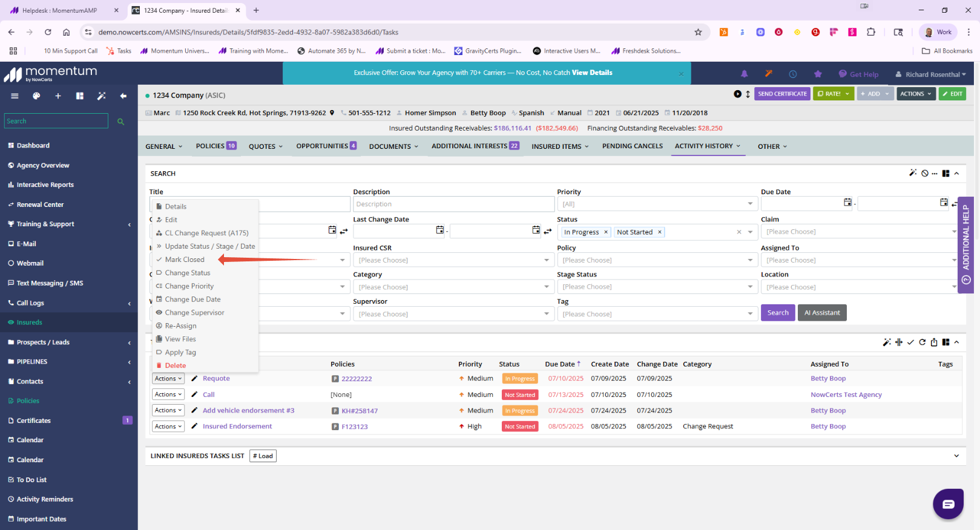The height and width of the screenshot is (530, 980).
Task: Remove the In Progress status filter tag
Action: [x=606, y=232]
